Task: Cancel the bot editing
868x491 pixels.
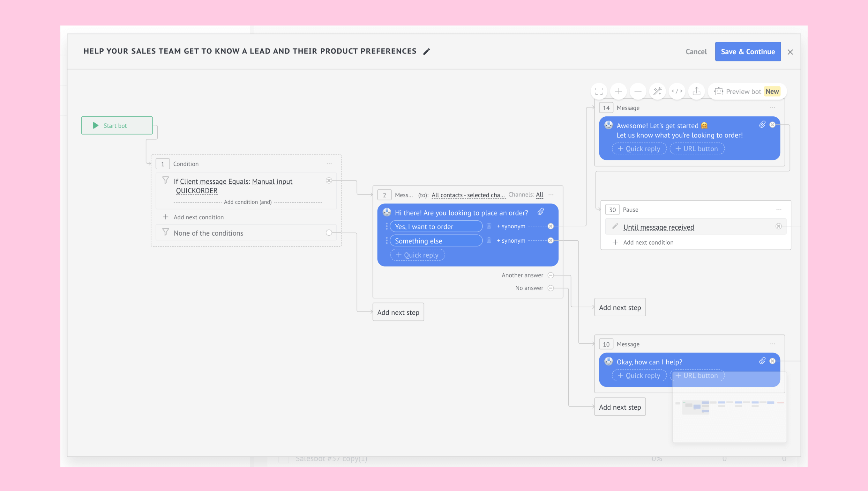Action: pos(696,52)
